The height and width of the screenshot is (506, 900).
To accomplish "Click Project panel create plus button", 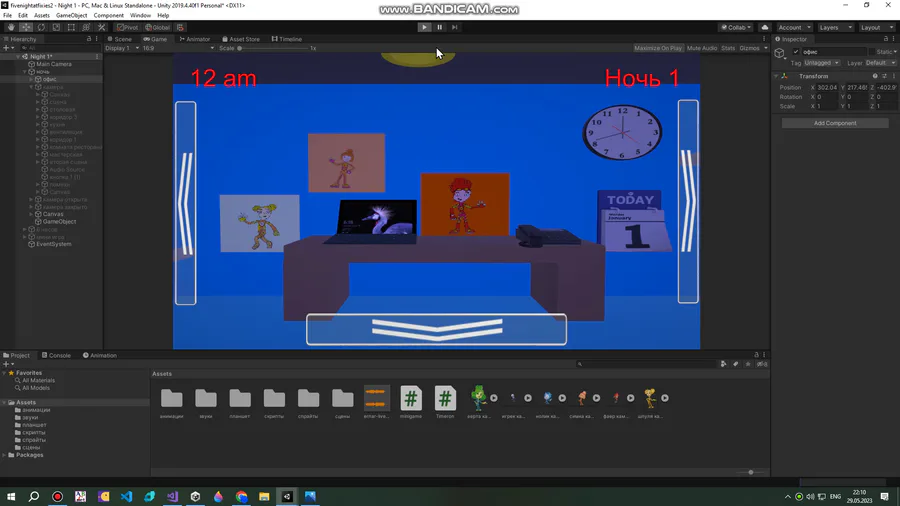I will point(7,364).
